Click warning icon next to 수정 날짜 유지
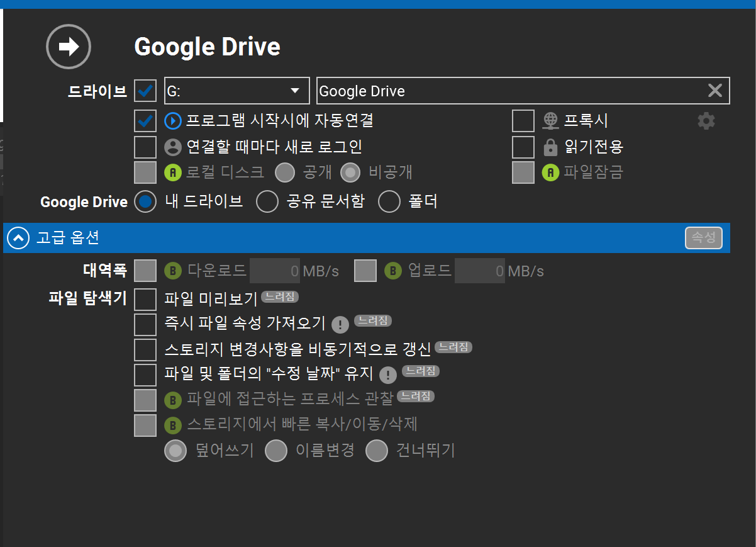This screenshot has height=547, width=756. 388,375
